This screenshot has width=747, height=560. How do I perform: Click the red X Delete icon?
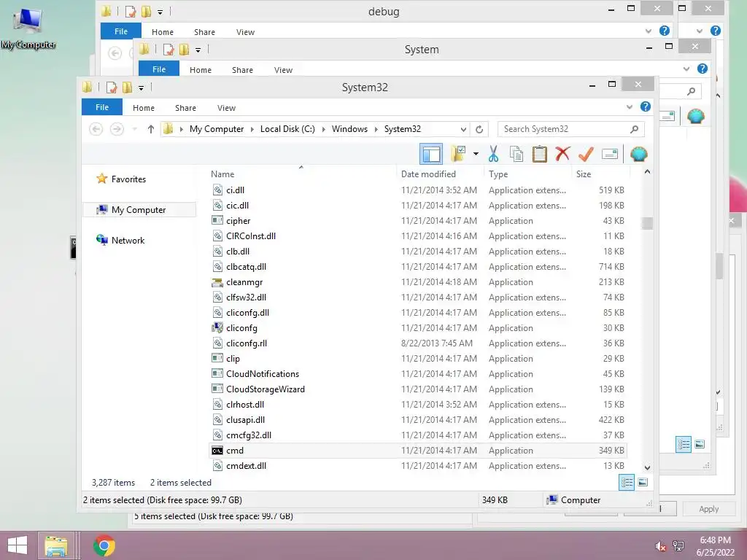[x=562, y=154]
